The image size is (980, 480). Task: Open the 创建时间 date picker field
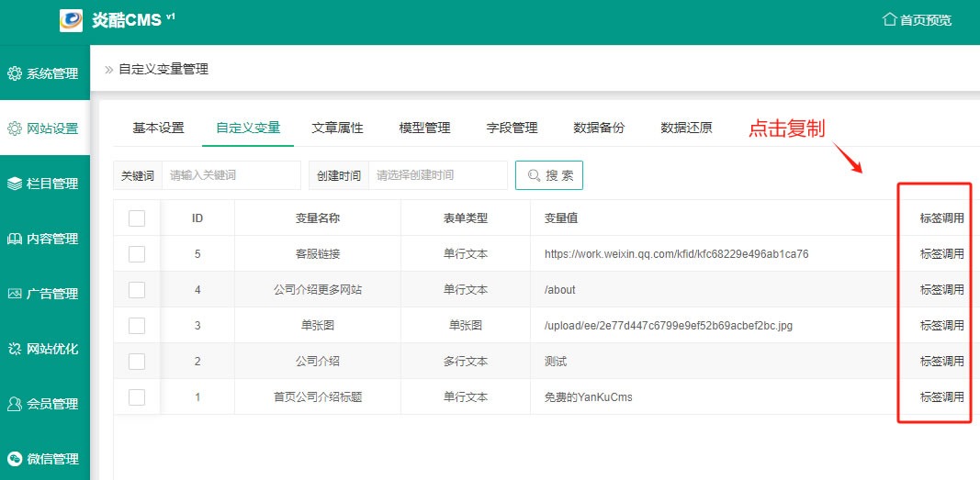tap(438, 175)
